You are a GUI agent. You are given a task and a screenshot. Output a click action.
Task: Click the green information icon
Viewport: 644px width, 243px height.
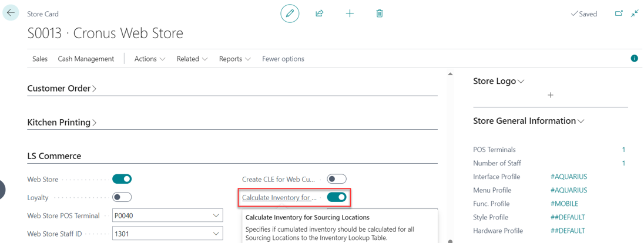[634, 58]
